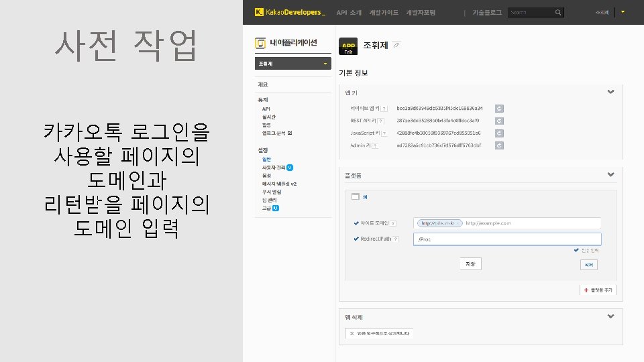Select 일반 settings in sidebar
Viewport: 644px width, 362px height.
pos(266,160)
